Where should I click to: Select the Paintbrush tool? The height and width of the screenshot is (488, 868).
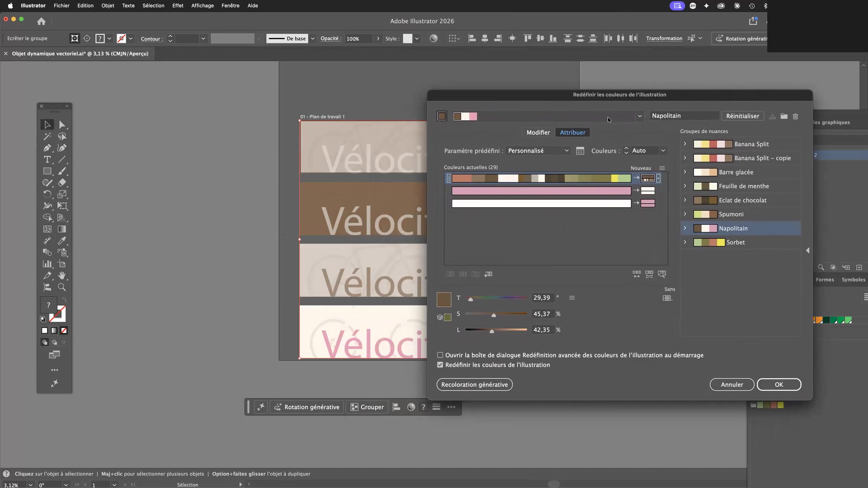[x=62, y=171]
